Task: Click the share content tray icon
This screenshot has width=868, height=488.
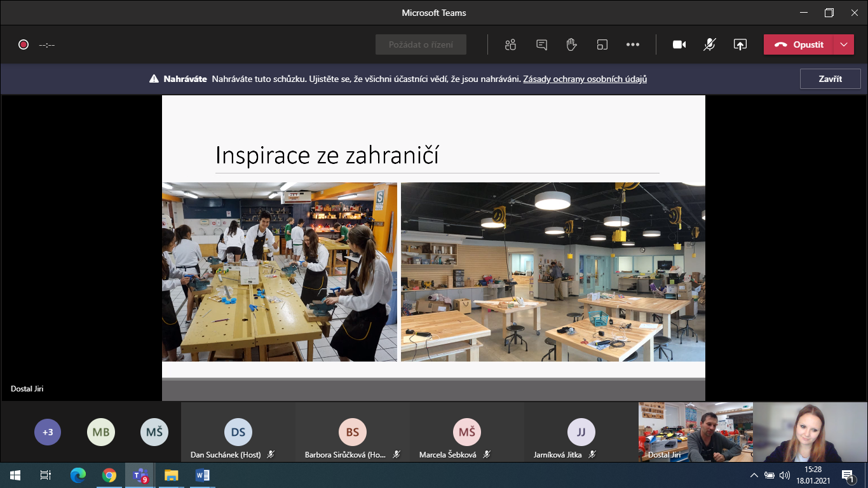Action: coord(740,44)
